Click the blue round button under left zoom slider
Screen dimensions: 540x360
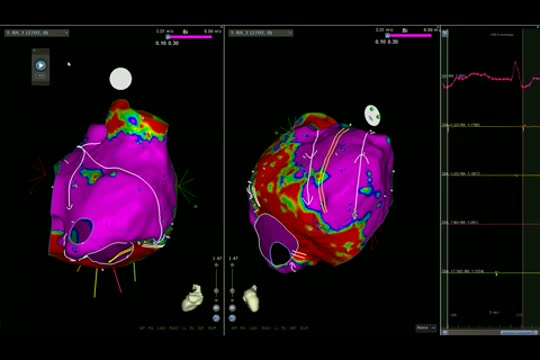[216, 318]
